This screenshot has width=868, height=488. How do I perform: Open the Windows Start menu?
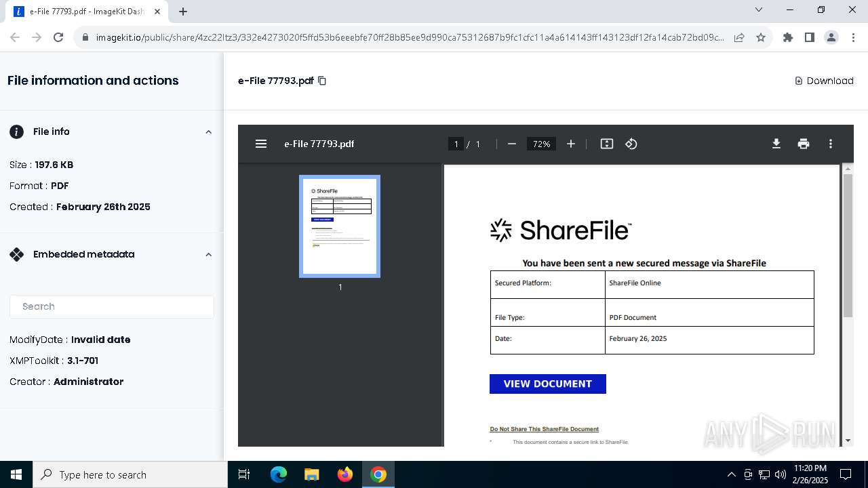point(16,474)
